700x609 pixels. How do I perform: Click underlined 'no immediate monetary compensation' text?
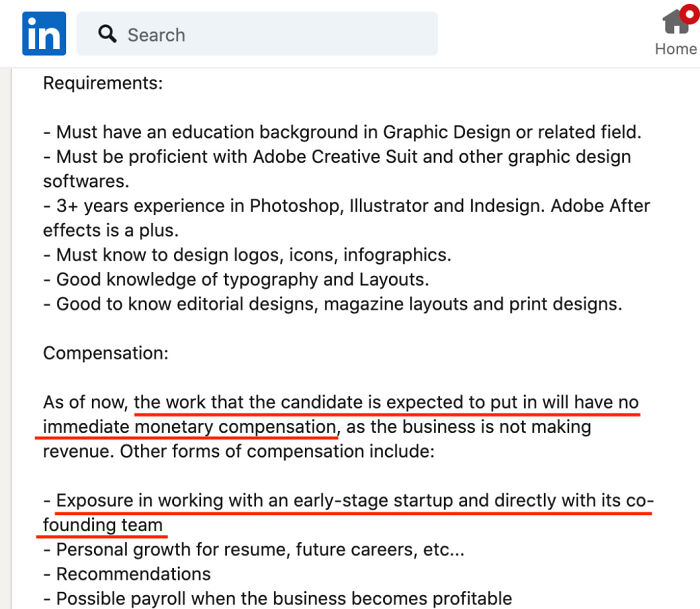[190, 427]
